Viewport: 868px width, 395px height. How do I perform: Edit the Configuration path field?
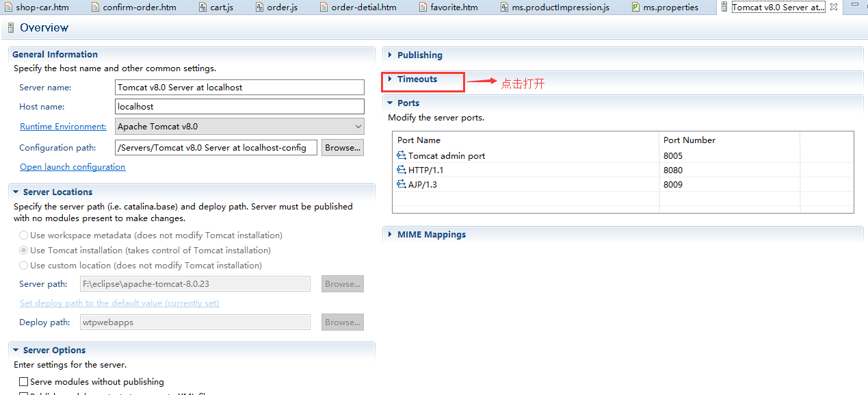(216, 147)
